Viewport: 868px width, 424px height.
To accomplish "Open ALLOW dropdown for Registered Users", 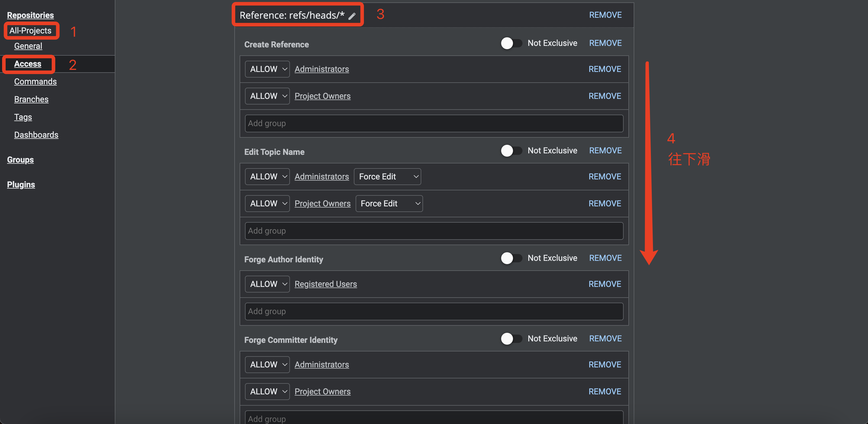I will point(267,284).
